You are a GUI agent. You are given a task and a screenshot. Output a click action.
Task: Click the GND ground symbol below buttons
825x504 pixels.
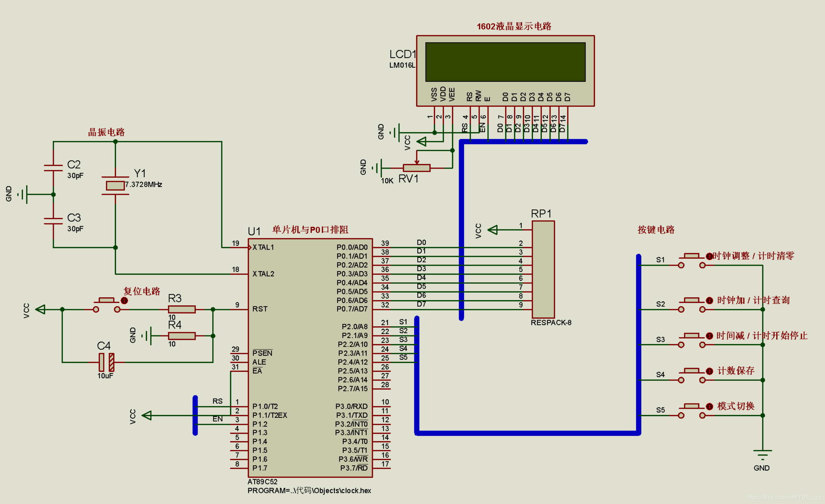point(763,455)
